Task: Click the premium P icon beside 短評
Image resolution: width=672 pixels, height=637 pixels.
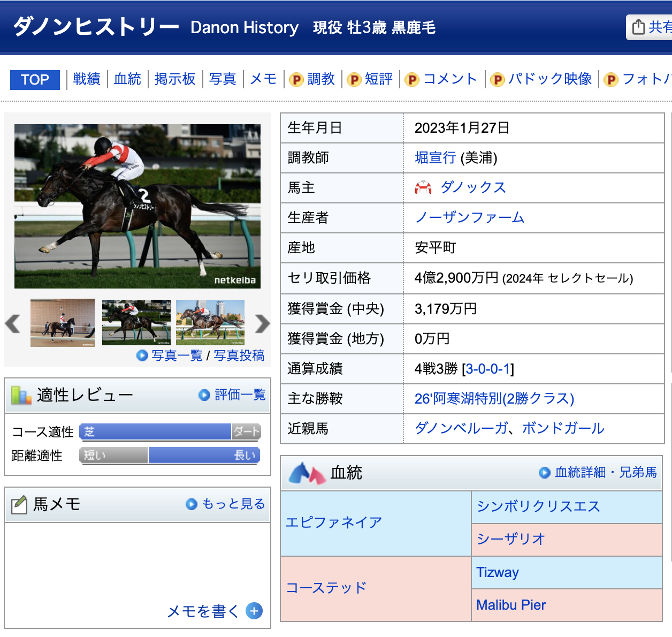Action: [x=354, y=80]
